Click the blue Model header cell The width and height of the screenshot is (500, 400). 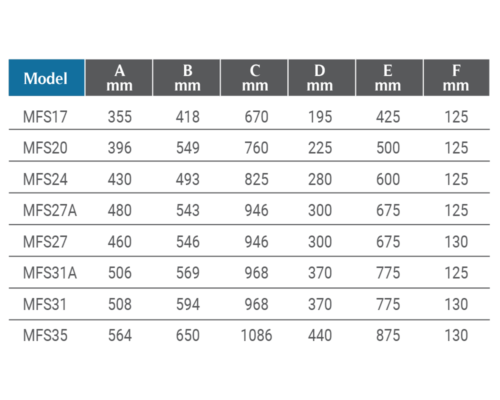coord(47,78)
